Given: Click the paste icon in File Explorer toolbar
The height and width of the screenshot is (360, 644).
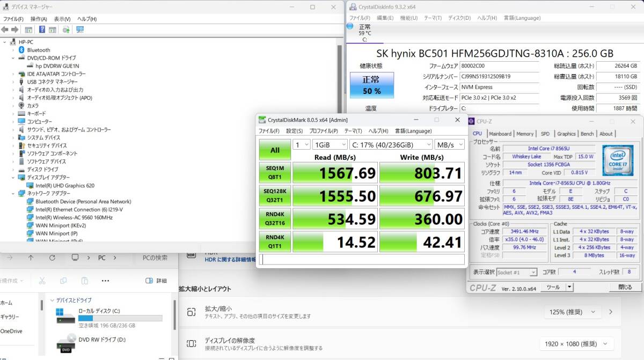Looking at the screenshot, I should click(x=84, y=281).
